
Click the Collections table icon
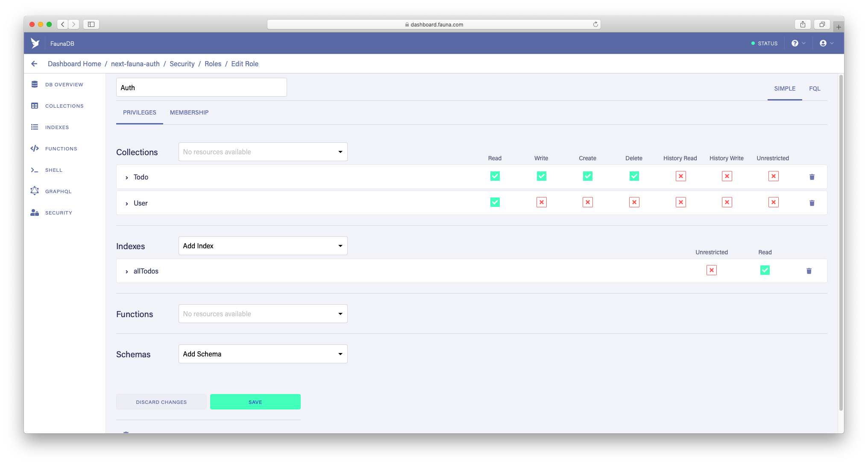click(35, 106)
